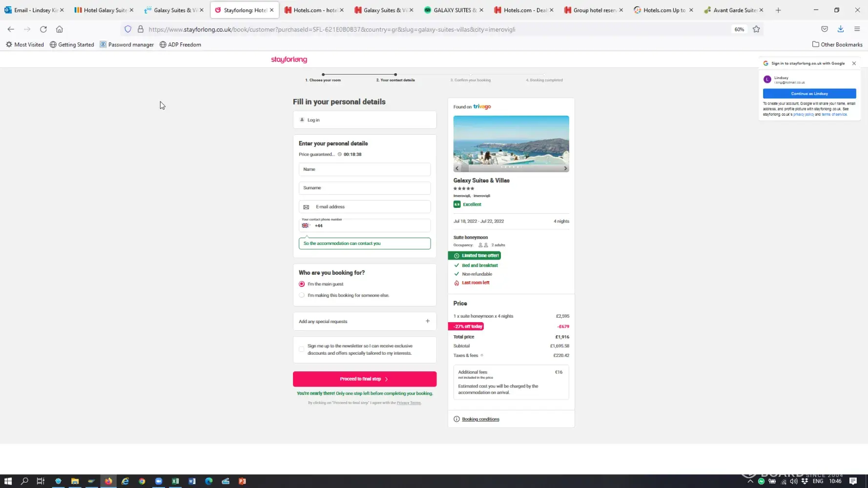Open the phone country code flag dropdown
Viewport: 868px width, 488px height.
(306, 225)
